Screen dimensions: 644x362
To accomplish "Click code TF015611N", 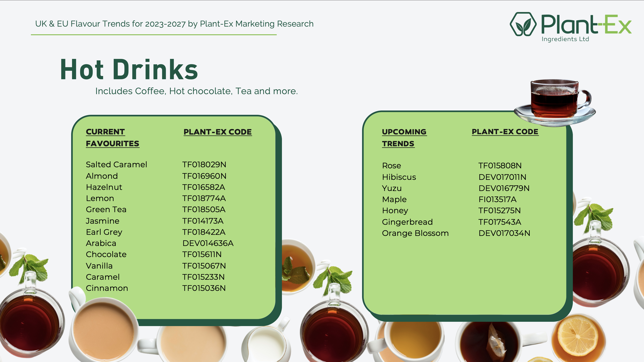I will (x=202, y=254).
